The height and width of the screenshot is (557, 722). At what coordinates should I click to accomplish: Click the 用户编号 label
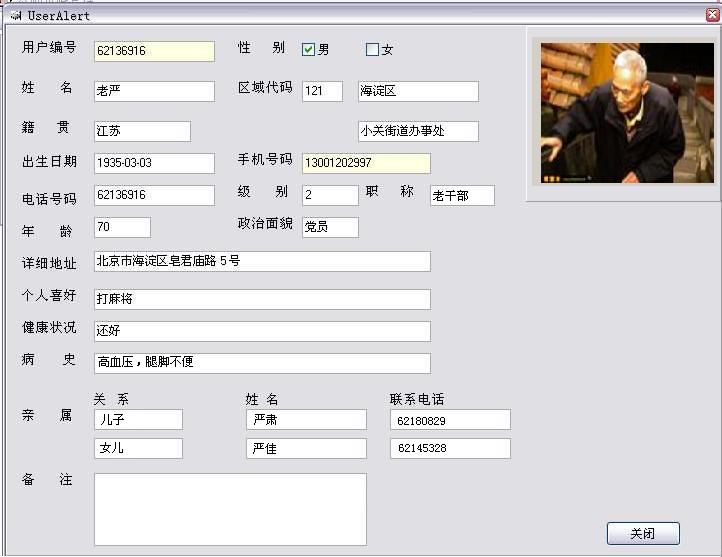pos(49,47)
